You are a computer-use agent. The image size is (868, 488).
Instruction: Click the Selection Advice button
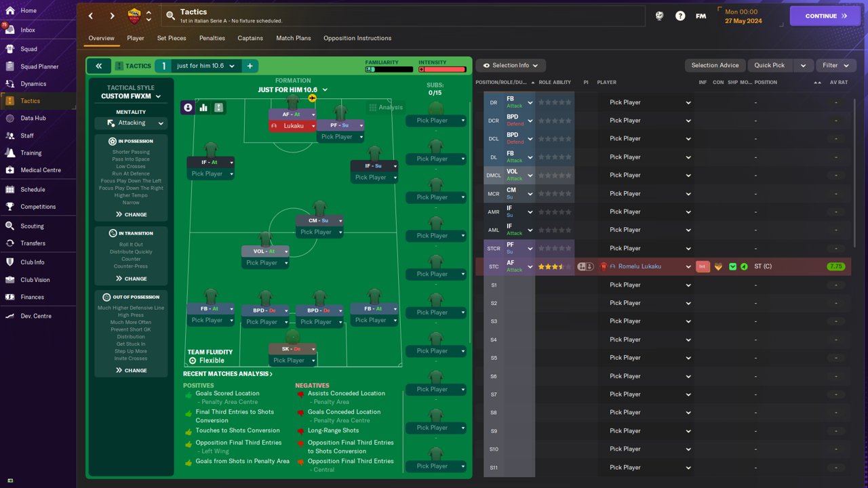click(x=715, y=65)
